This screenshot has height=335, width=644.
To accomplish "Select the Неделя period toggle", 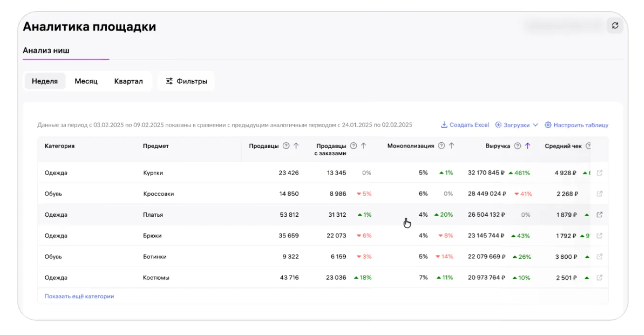I will tap(45, 81).
